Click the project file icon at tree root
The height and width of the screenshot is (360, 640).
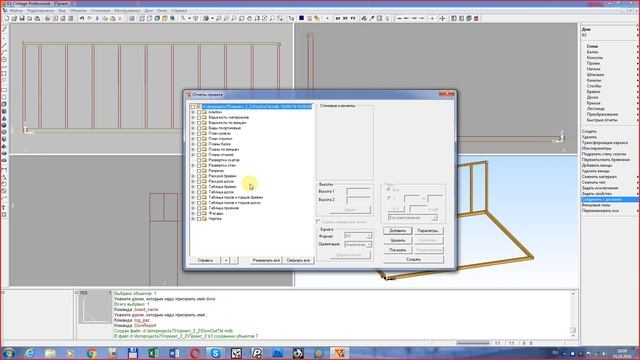[x=198, y=107]
